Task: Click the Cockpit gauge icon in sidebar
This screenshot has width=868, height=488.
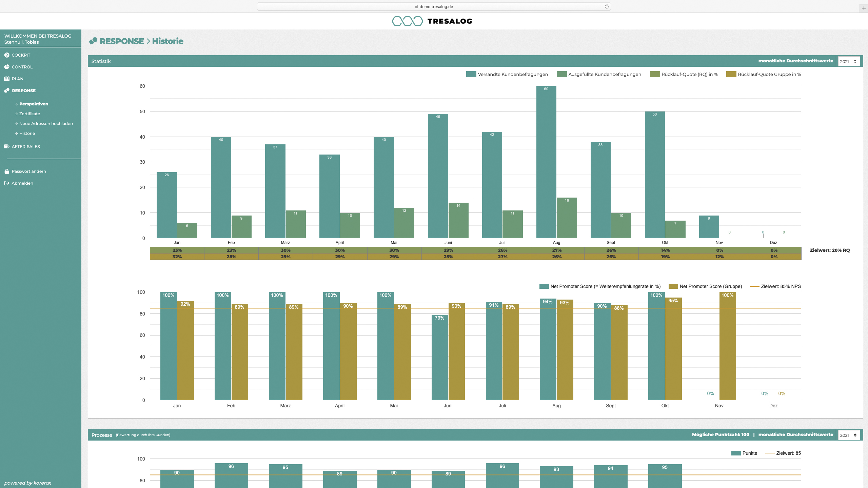Action: click(x=6, y=55)
